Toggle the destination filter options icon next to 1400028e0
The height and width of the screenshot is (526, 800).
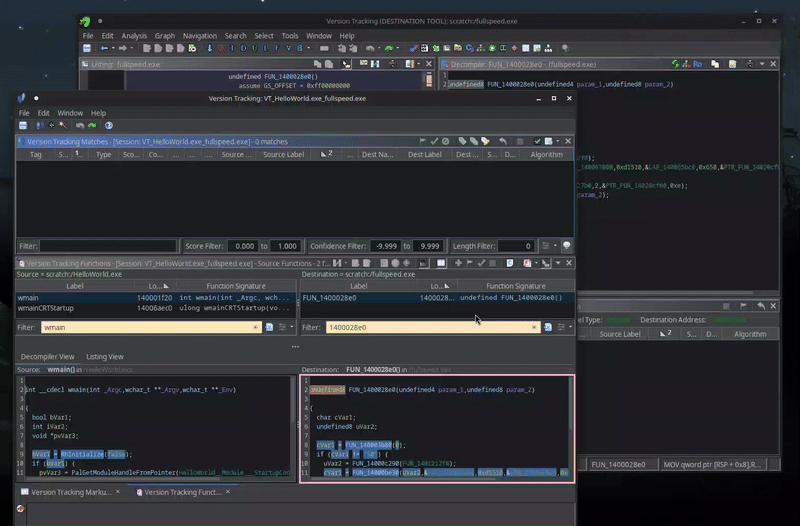coord(548,328)
